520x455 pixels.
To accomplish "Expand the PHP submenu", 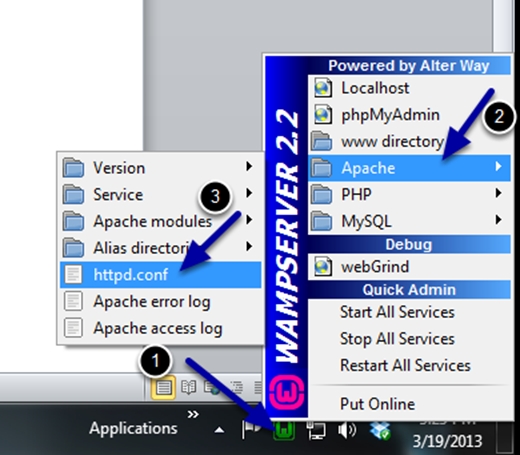I will click(x=409, y=194).
